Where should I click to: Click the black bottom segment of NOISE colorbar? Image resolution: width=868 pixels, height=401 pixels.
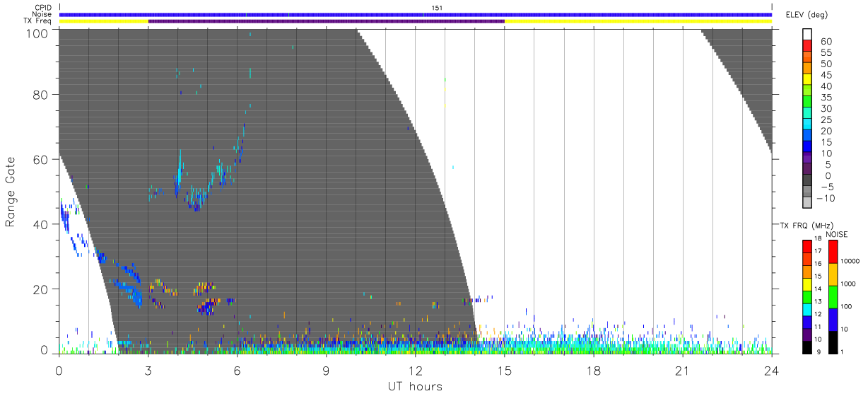click(833, 342)
